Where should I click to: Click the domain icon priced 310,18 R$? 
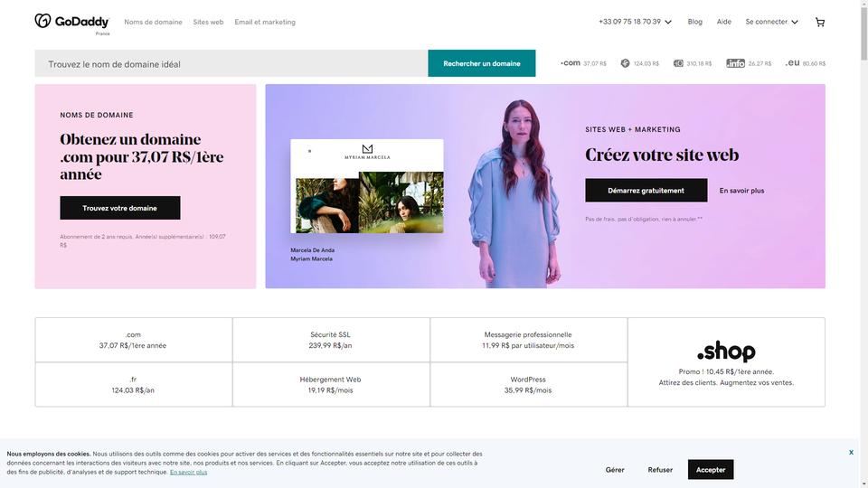(x=678, y=63)
